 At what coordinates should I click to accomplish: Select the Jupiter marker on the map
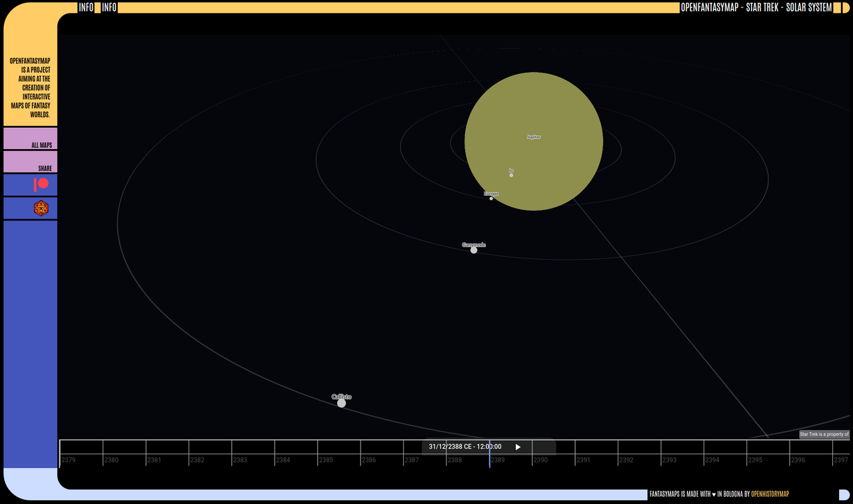533,138
